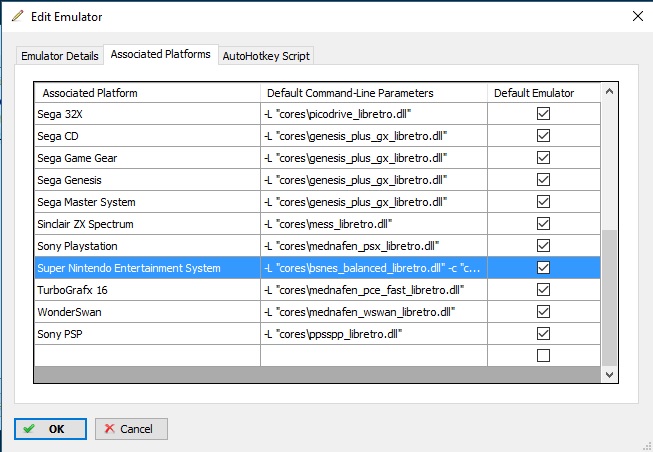
Task: Click the Default Emulator column header
Action: [x=544, y=92]
